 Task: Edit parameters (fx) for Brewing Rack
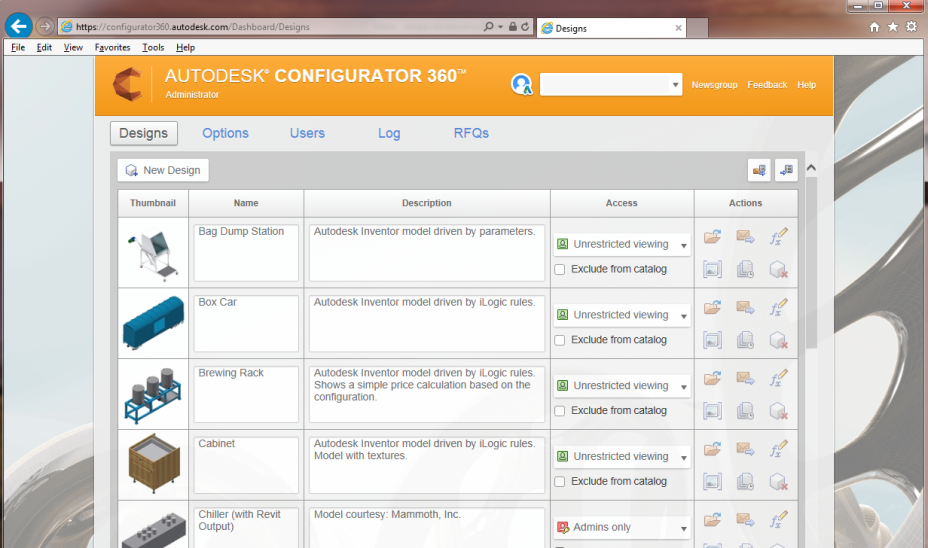pos(778,378)
